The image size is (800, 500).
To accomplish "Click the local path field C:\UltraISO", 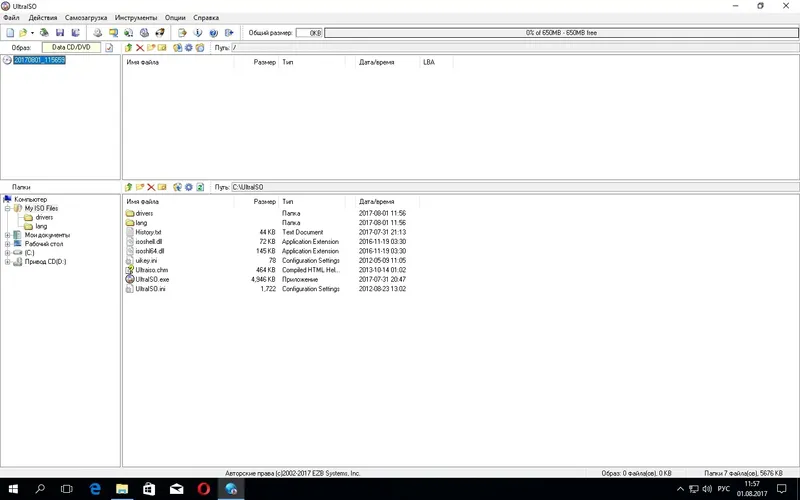I will coord(515,187).
